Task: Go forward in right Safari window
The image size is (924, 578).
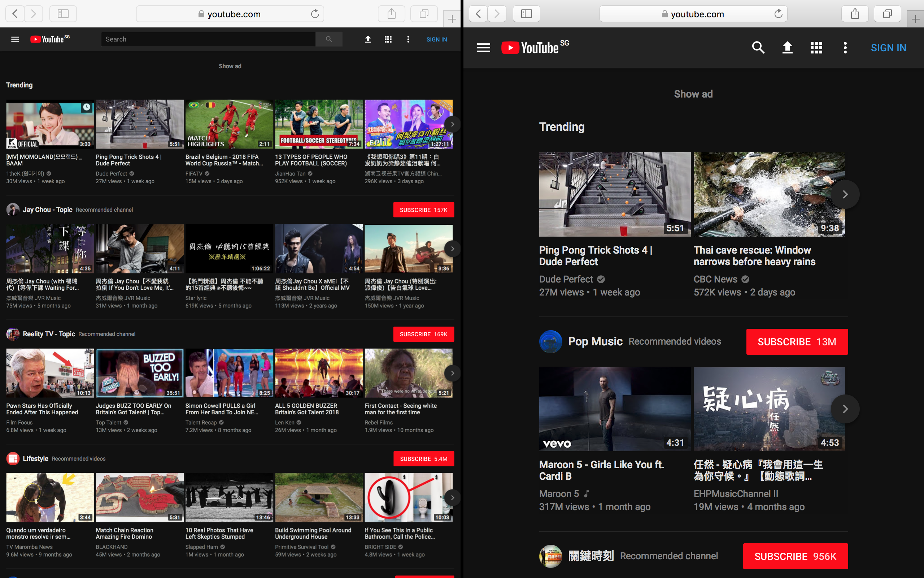Action: pyautogui.click(x=497, y=14)
